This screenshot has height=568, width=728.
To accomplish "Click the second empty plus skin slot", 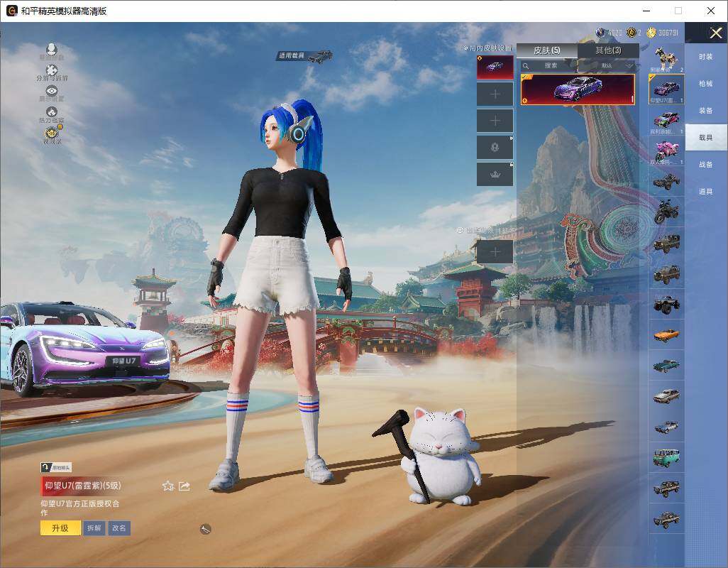I will [x=495, y=121].
